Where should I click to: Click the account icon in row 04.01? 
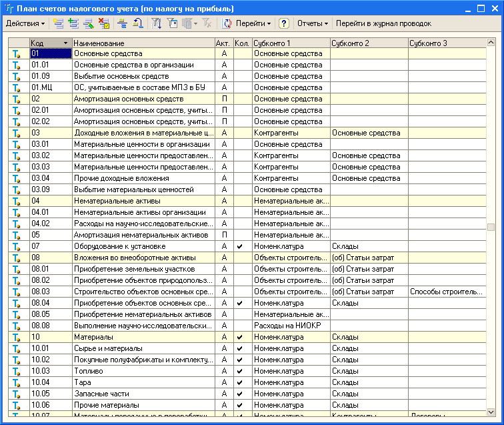tap(16, 212)
